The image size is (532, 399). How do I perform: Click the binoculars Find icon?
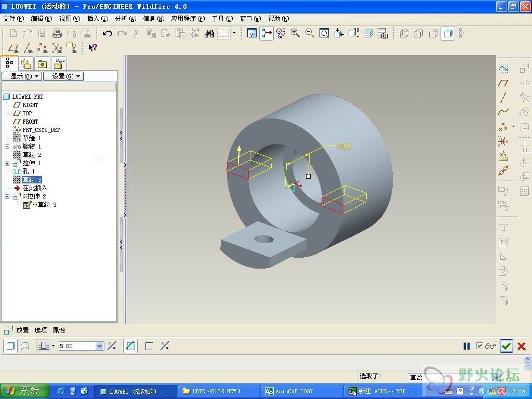click(209, 33)
